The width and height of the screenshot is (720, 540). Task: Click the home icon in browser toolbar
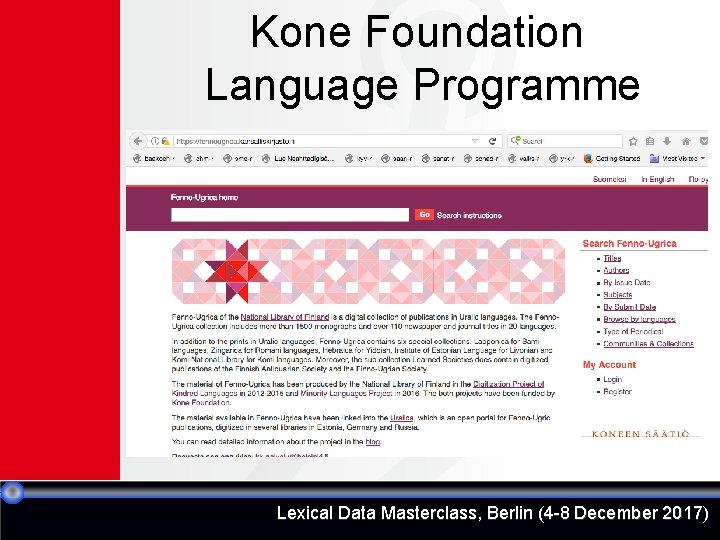tap(686, 141)
